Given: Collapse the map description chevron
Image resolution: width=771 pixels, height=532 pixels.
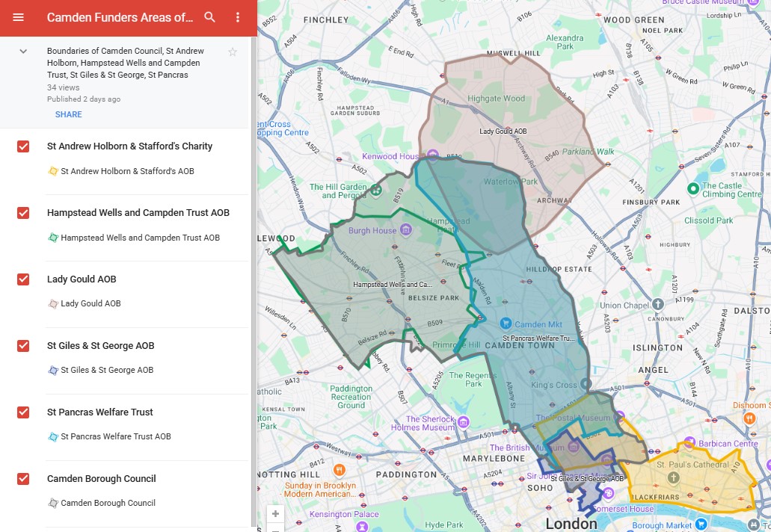Looking at the screenshot, I should 23,51.
